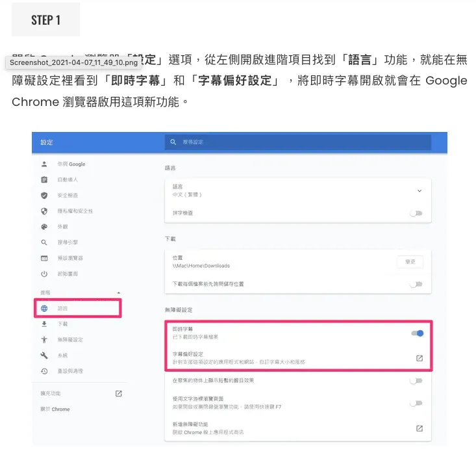Click the 字幕偏好設定 row label
The image size is (476, 451).
pos(188,354)
